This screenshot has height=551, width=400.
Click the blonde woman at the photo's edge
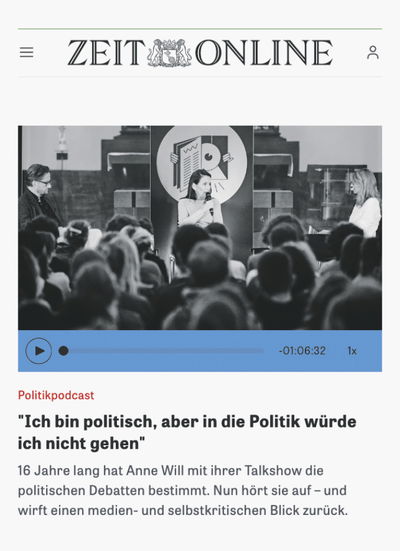365,202
